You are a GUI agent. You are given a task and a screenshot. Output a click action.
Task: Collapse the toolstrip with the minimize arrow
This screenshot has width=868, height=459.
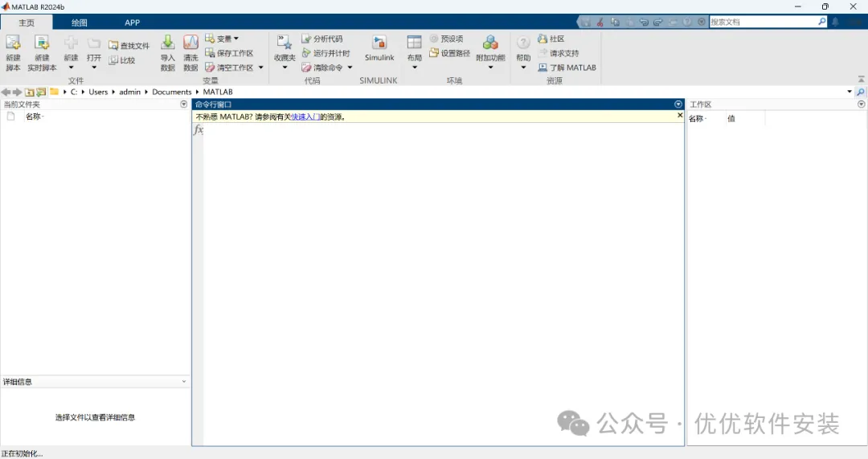coord(861,79)
